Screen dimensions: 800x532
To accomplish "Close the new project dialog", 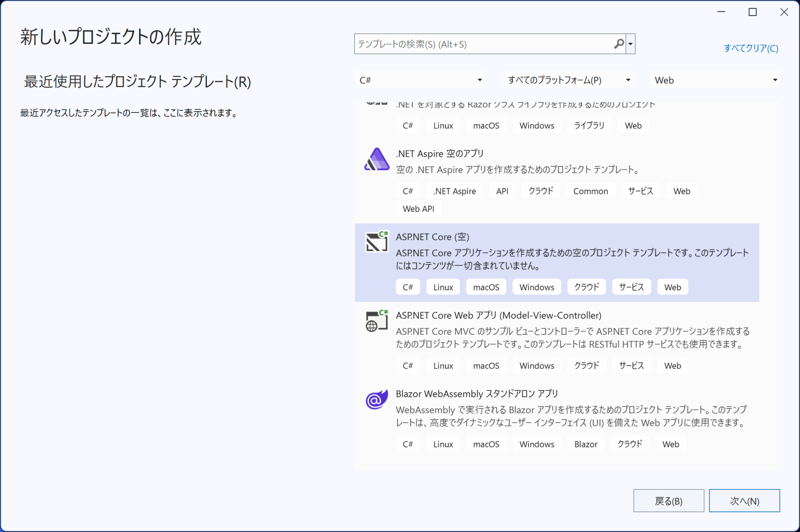I will point(784,12).
